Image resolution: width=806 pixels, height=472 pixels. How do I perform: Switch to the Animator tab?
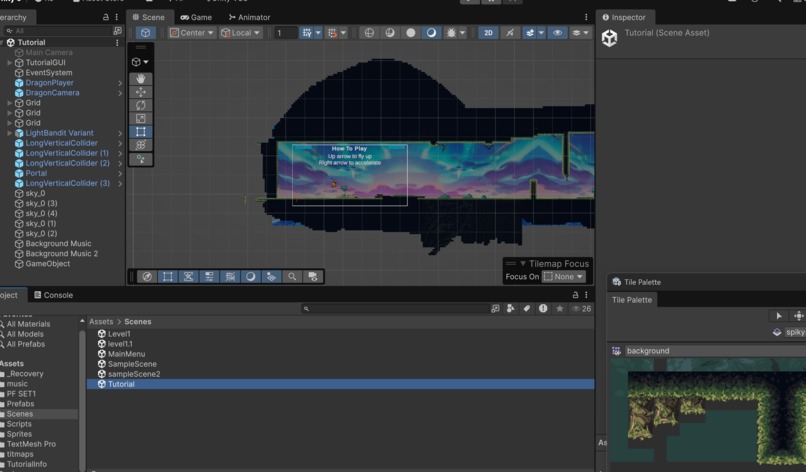[249, 17]
